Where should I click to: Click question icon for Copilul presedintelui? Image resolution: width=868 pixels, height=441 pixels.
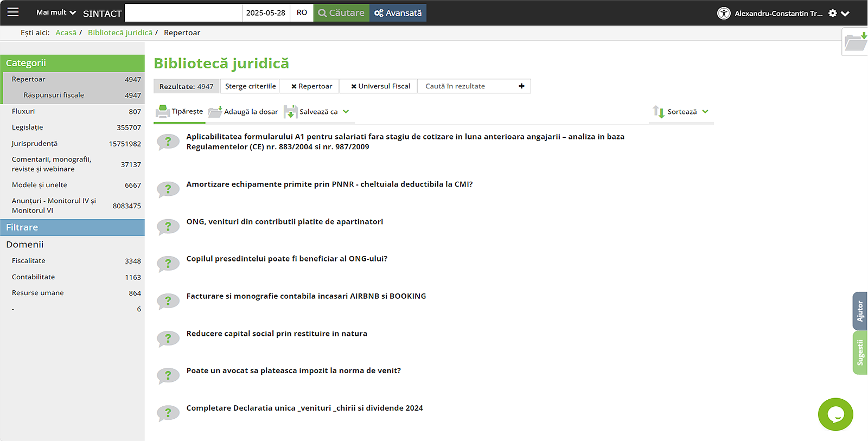(x=168, y=264)
